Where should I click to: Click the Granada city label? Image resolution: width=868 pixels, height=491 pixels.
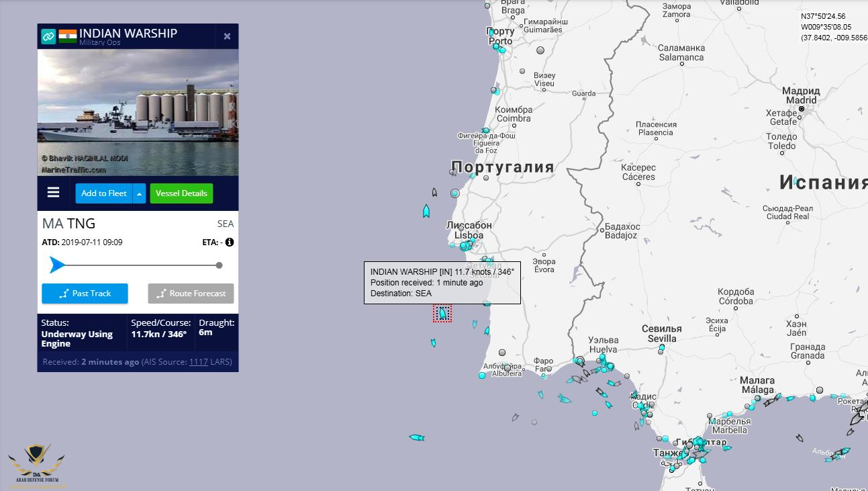[808, 356]
